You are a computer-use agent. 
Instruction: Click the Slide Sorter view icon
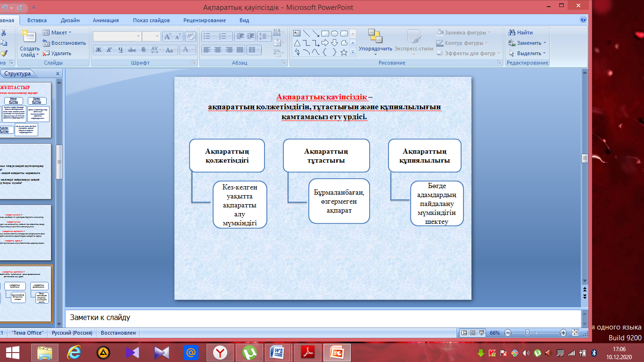pyautogui.click(x=473, y=333)
